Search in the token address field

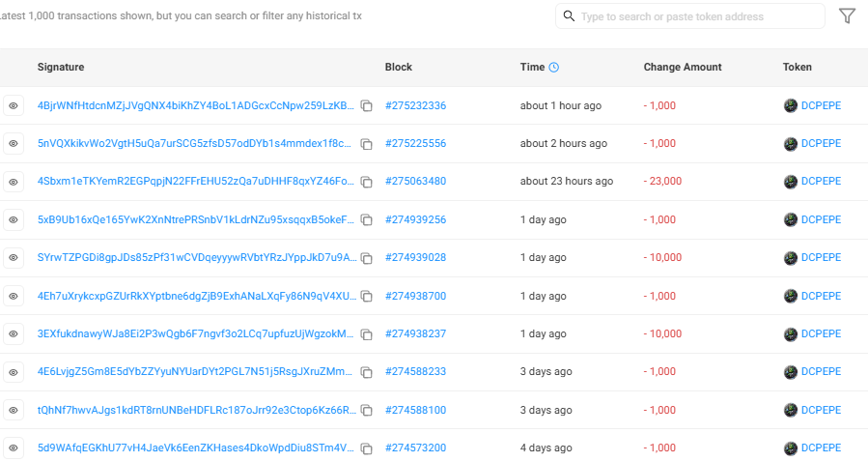[x=689, y=16]
